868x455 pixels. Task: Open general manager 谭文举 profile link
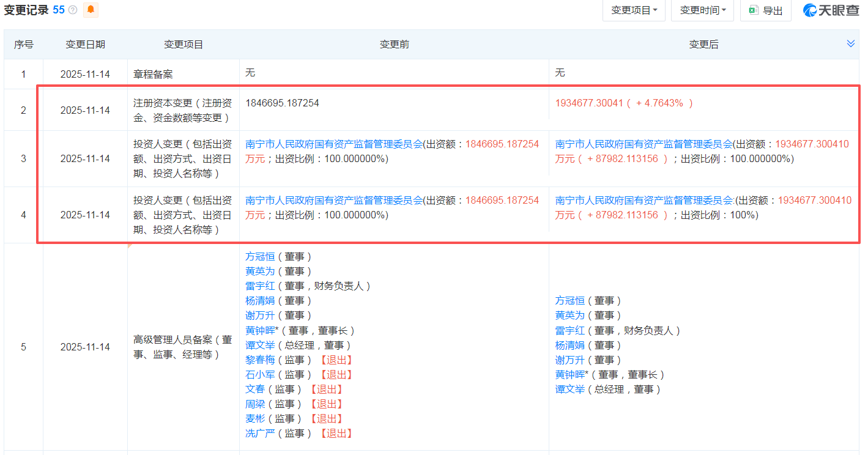570,389
